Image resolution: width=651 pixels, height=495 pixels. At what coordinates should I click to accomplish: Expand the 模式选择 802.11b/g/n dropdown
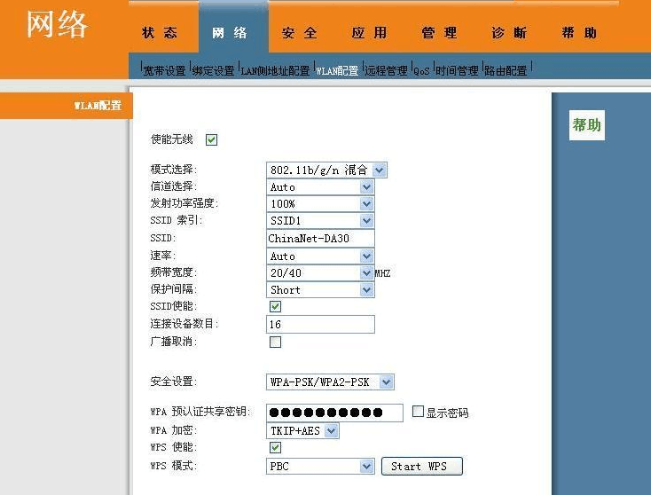(326, 170)
